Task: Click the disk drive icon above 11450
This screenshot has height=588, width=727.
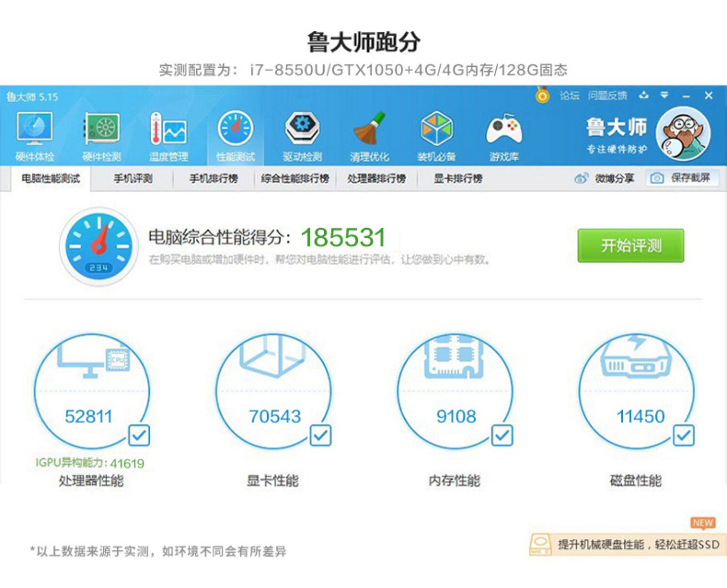Action: 636,356
